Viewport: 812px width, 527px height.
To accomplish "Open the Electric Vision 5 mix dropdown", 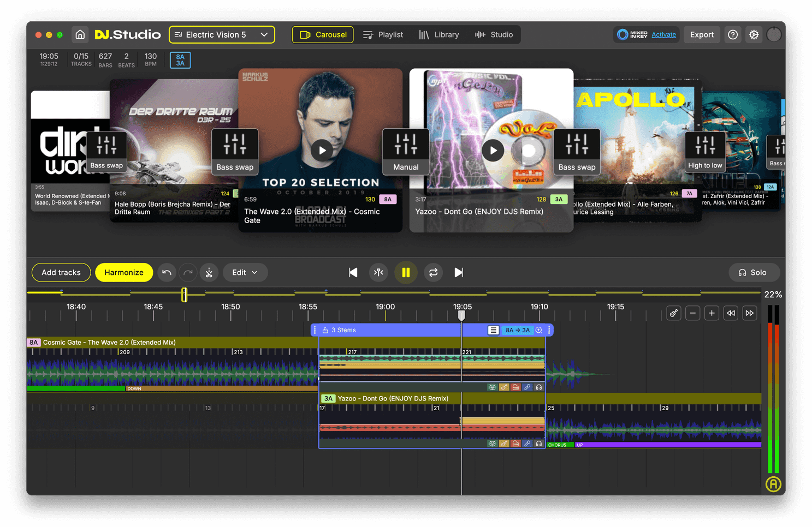I will point(222,34).
